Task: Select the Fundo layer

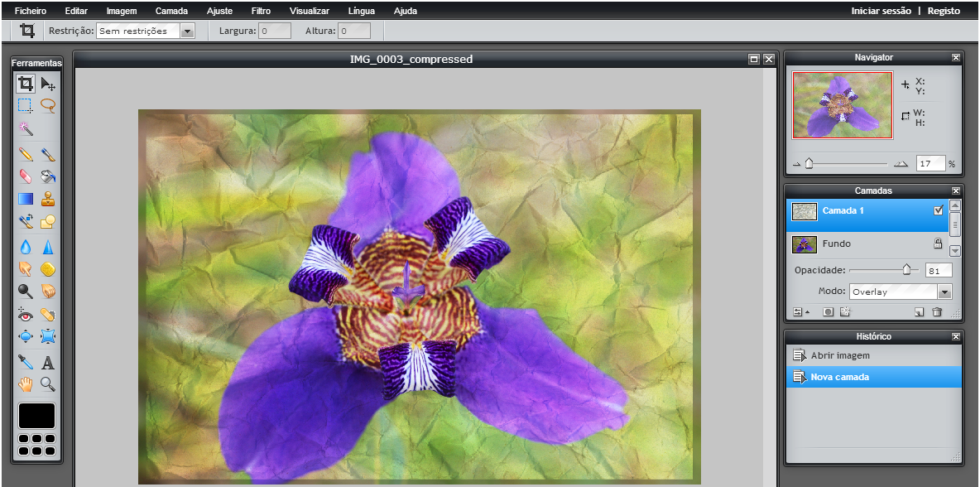Action: pos(867,243)
